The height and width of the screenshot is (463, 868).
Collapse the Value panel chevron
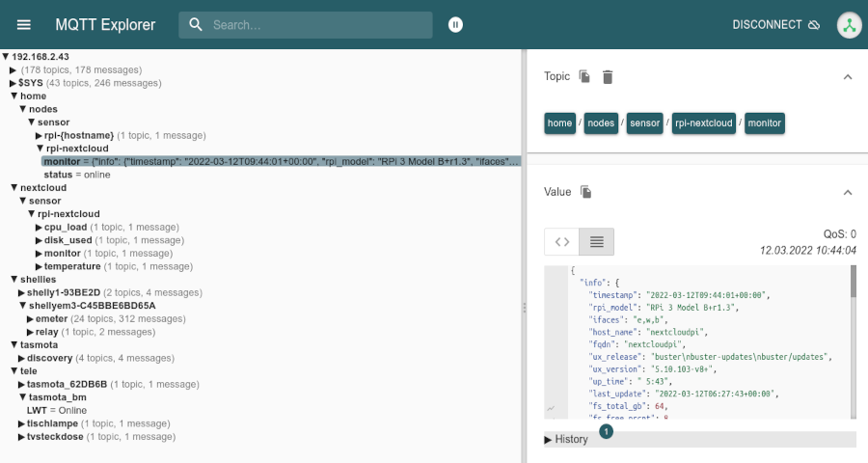(847, 193)
